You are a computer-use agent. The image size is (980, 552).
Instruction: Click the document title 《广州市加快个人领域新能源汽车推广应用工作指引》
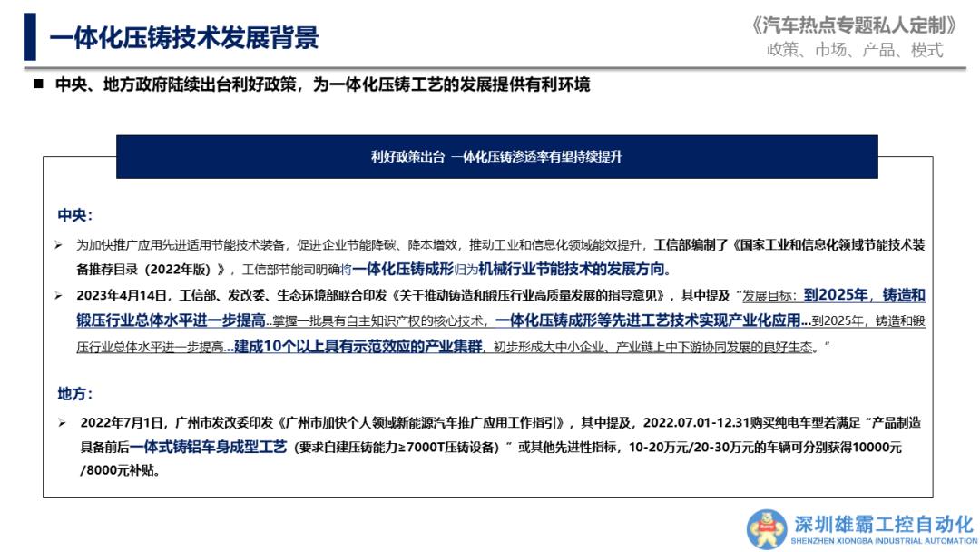pos(425,423)
